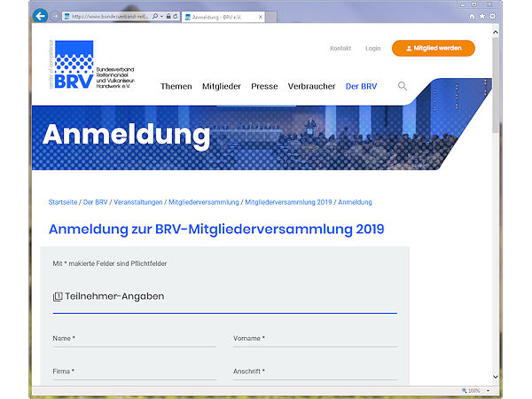Click the Mitglied werden button

[x=434, y=48]
